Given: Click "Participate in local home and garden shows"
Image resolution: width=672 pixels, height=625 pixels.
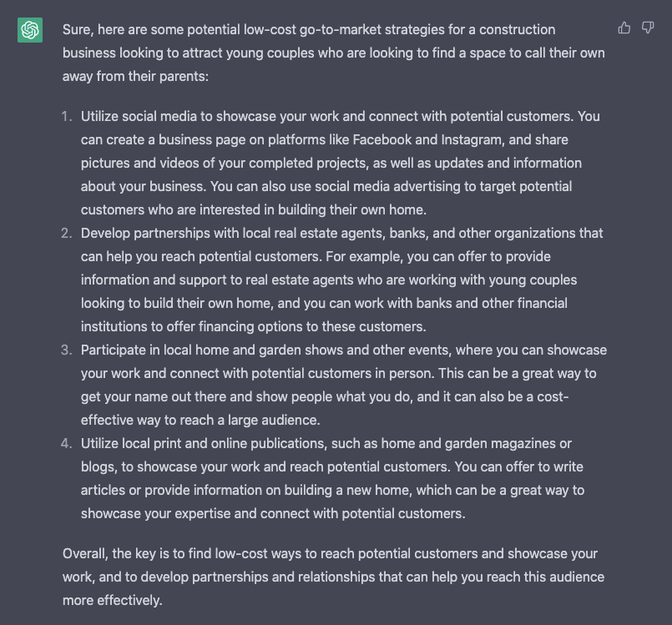Looking at the screenshot, I should (x=212, y=350).
